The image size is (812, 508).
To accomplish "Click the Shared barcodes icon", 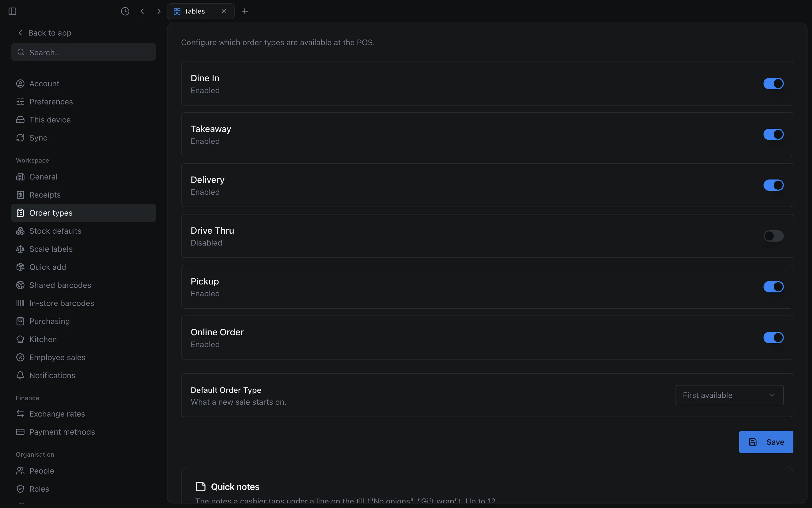I will click(21, 285).
